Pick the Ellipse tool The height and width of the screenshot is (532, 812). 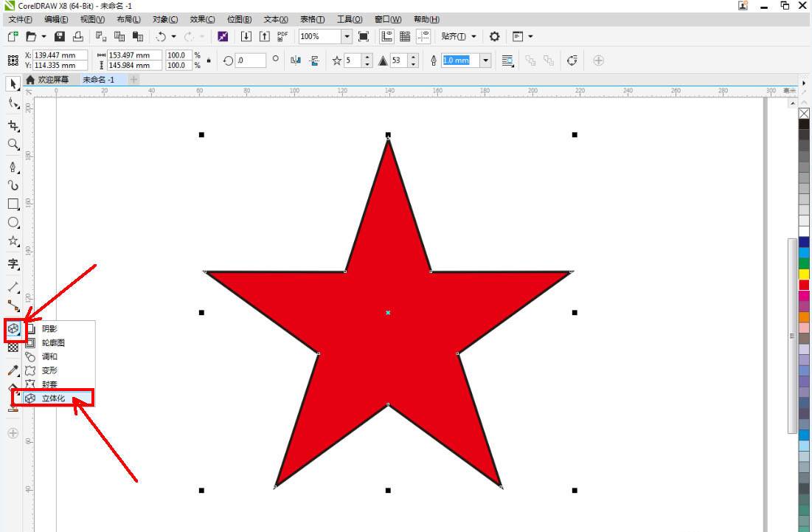[13, 222]
